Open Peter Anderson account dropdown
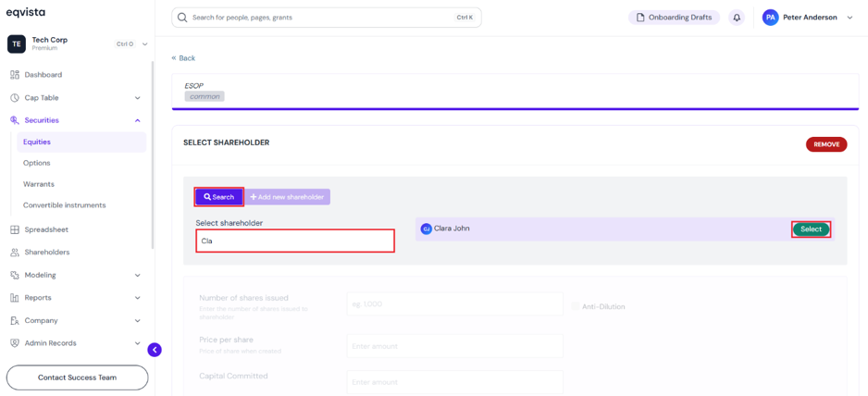 coord(850,18)
